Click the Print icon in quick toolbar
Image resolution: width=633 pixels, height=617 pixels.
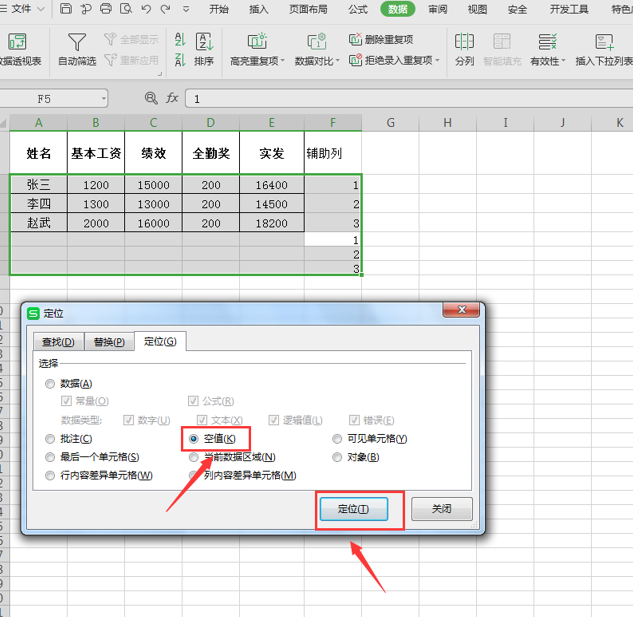(106, 8)
